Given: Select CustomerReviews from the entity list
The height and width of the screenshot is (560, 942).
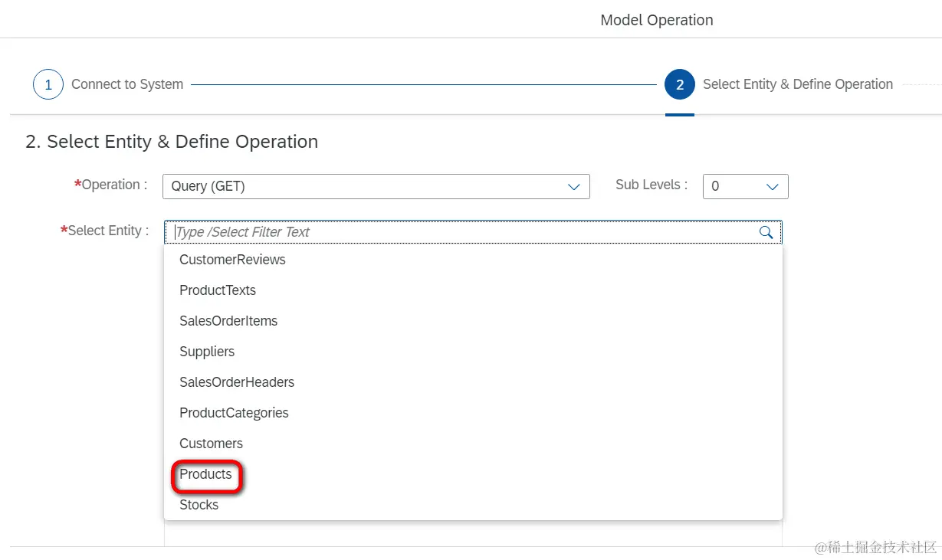Looking at the screenshot, I should click(x=232, y=260).
